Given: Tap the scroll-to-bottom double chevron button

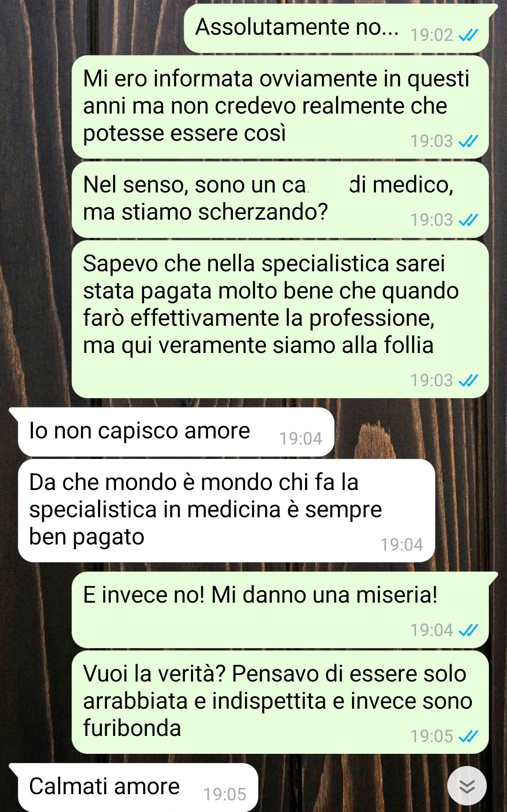Looking at the screenshot, I should (x=467, y=786).
